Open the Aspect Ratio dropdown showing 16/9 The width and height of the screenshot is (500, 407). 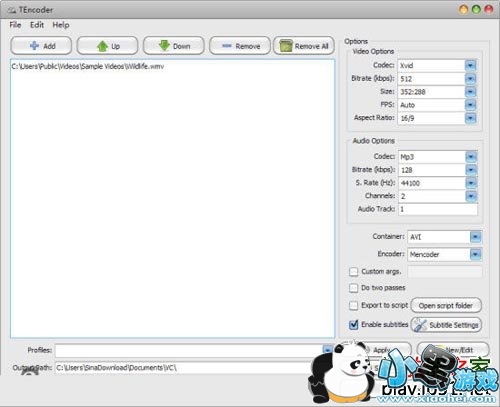(470, 118)
